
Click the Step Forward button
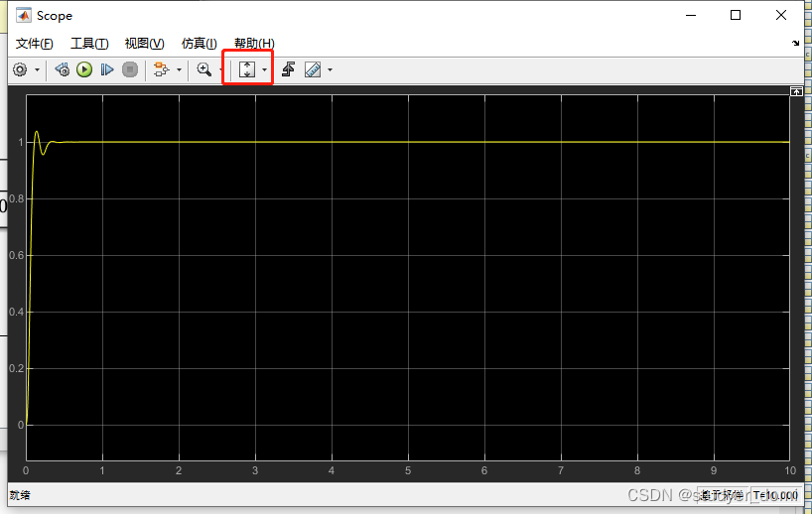pos(107,69)
